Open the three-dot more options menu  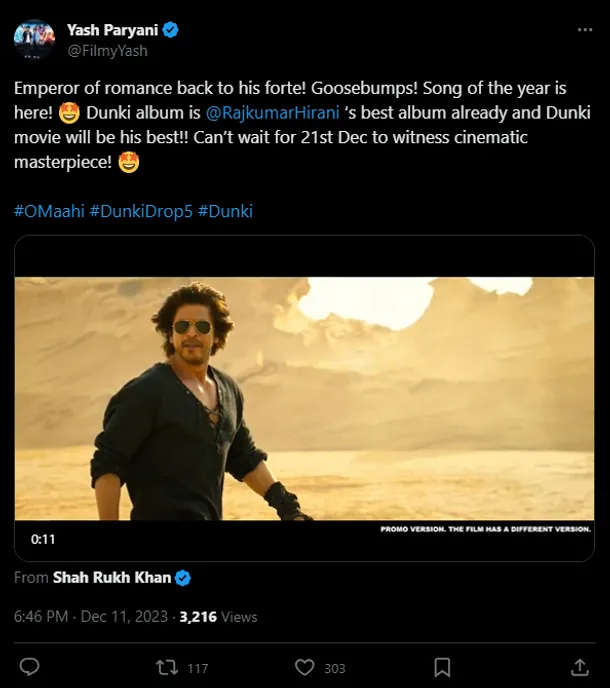point(585,31)
